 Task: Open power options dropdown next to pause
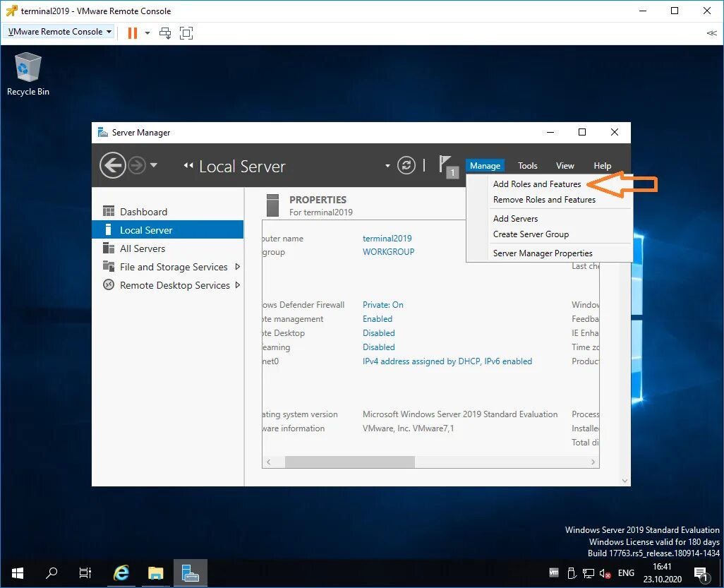tap(147, 32)
